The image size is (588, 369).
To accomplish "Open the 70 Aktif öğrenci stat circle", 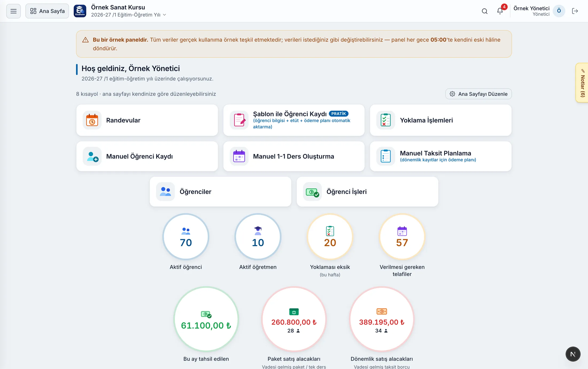I will (x=186, y=237).
